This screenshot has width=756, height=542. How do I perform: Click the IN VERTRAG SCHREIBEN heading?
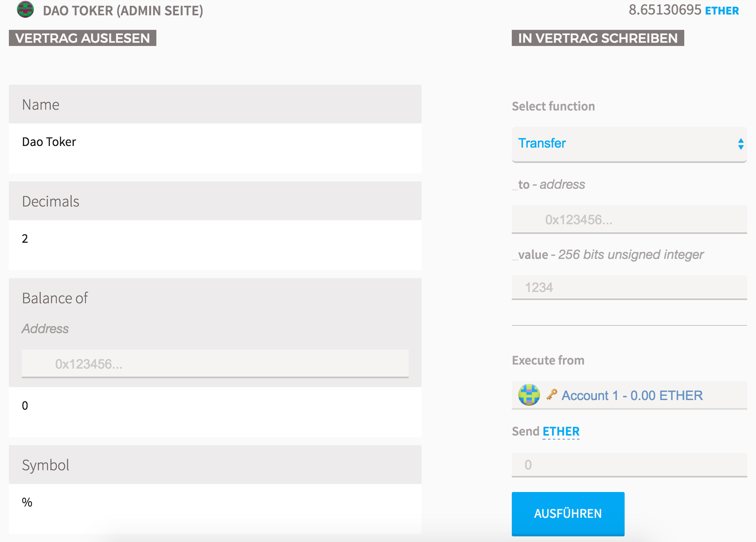[598, 38]
